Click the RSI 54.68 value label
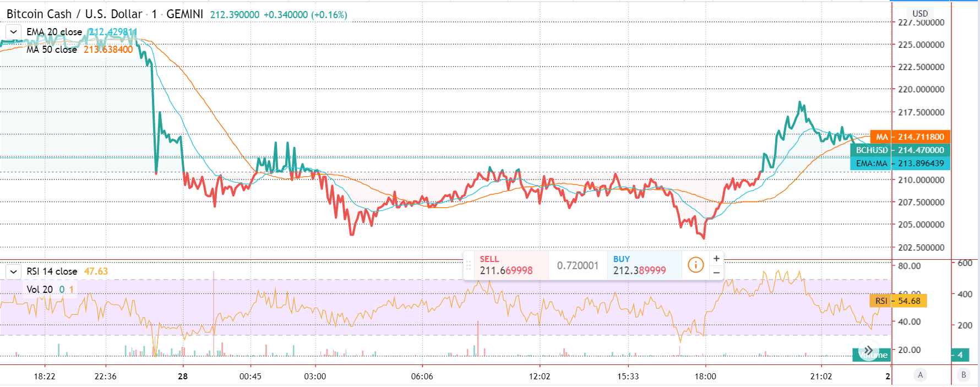This screenshot has height=387, width=980. 898,301
